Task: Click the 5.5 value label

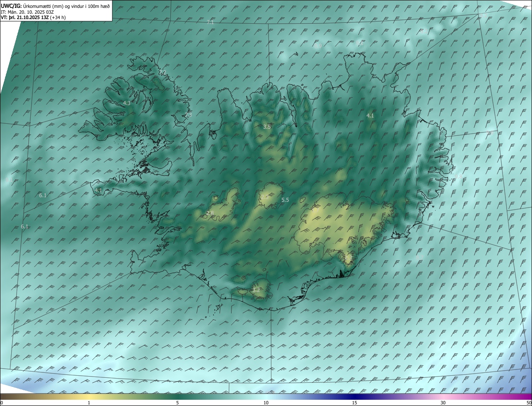Action: pyautogui.click(x=285, y=200)
